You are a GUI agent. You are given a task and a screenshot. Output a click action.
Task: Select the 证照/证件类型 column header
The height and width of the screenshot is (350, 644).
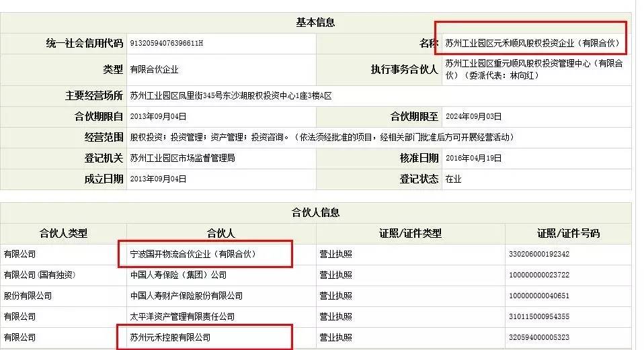pos(410,234)
